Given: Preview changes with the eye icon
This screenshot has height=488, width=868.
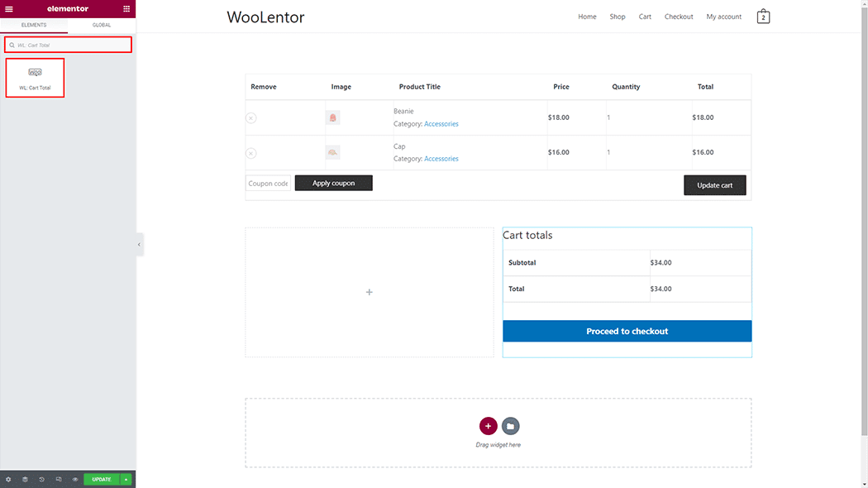Looking at the screenshot, I should click(74, 479).
